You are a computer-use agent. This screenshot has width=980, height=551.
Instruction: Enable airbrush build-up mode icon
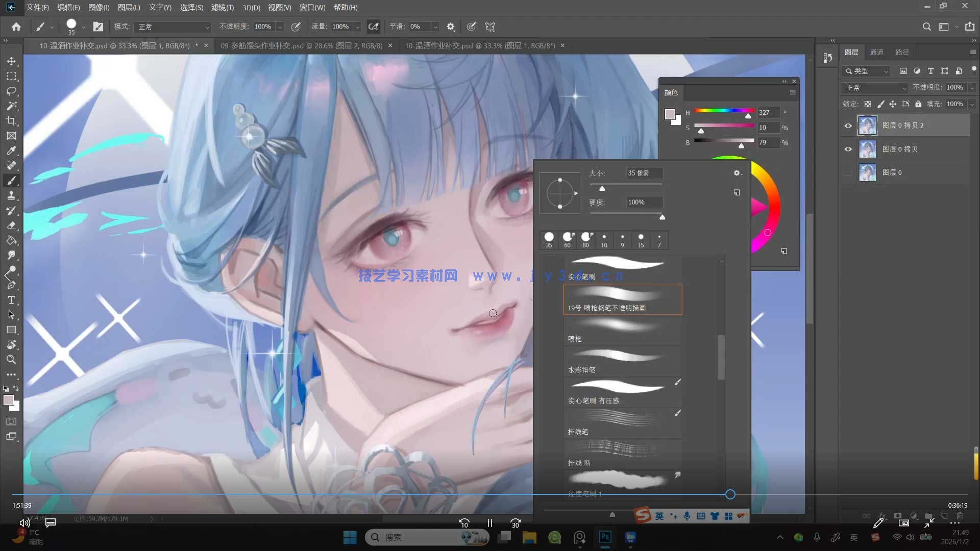[x=374, y=27]
